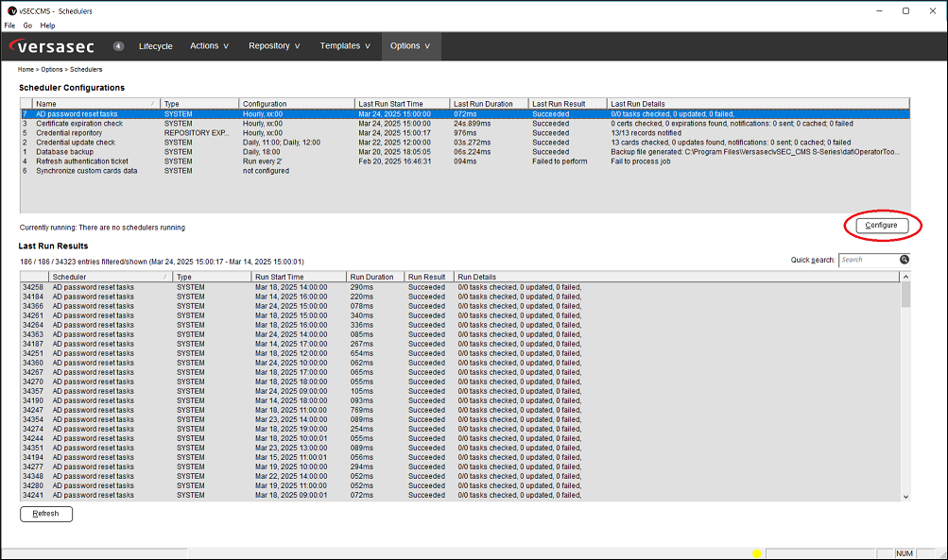948x560 pixels.
Task: Select result entry 34194
Action: point(460,457)
